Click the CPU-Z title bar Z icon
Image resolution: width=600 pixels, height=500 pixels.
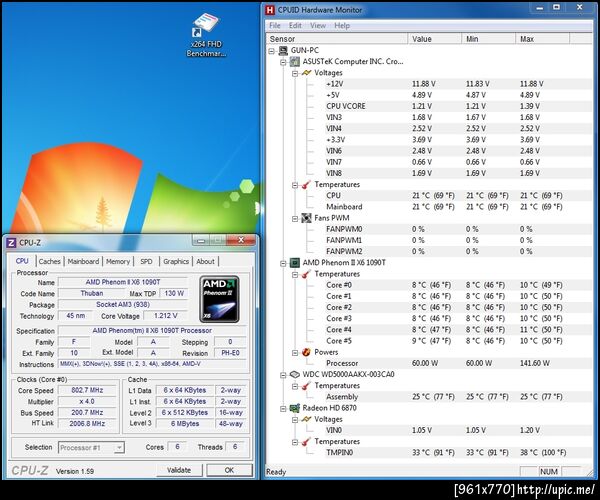tap(11, 243)
